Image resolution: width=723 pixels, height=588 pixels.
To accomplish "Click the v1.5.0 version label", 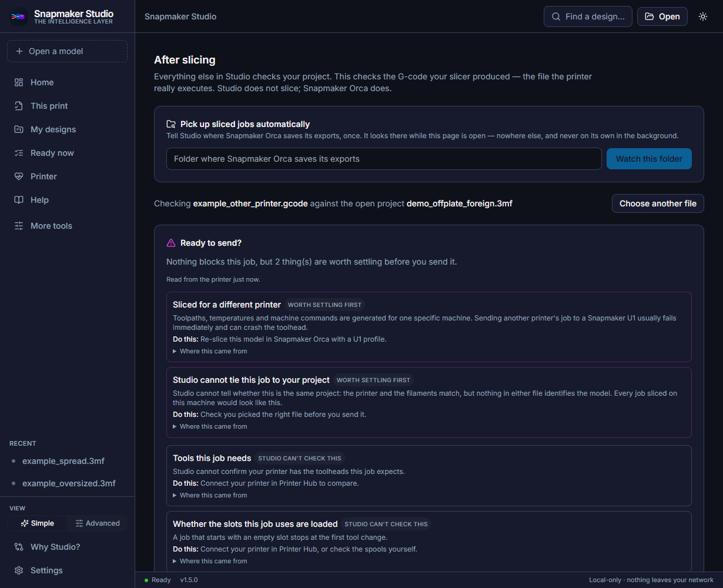I will [x=189, y=580].
